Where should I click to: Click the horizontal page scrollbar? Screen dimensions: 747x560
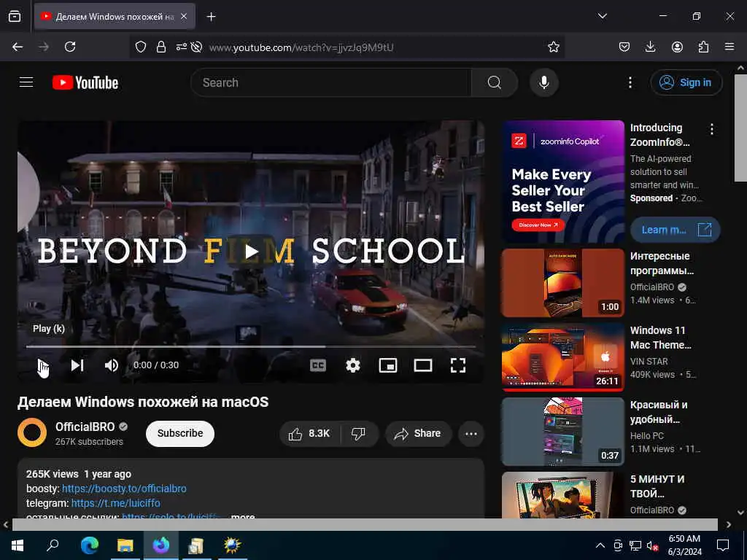coord(365,524)
